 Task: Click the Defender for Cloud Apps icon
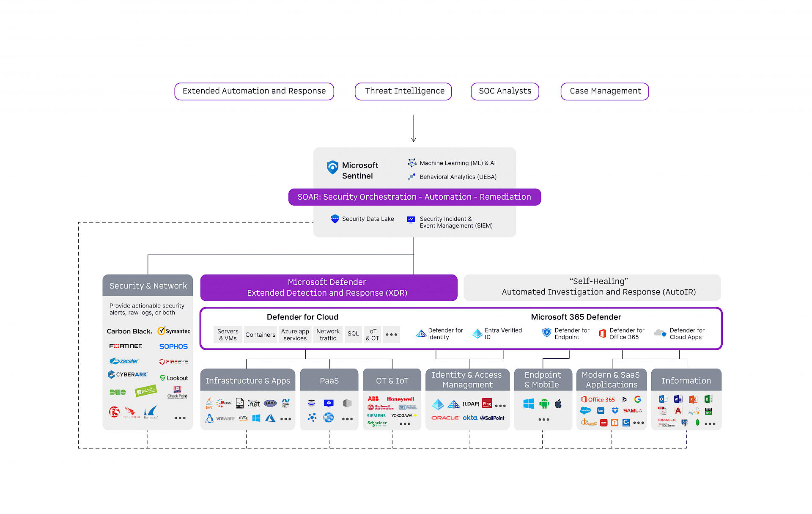click(x=660, y=333)
